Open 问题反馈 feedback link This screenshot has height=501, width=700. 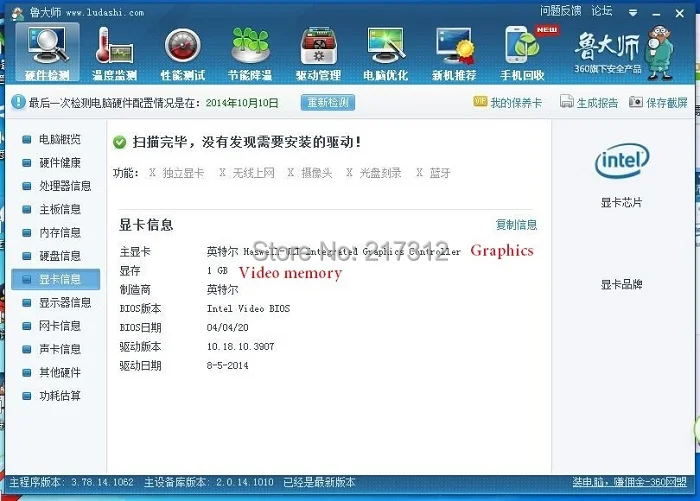[561, 11]
